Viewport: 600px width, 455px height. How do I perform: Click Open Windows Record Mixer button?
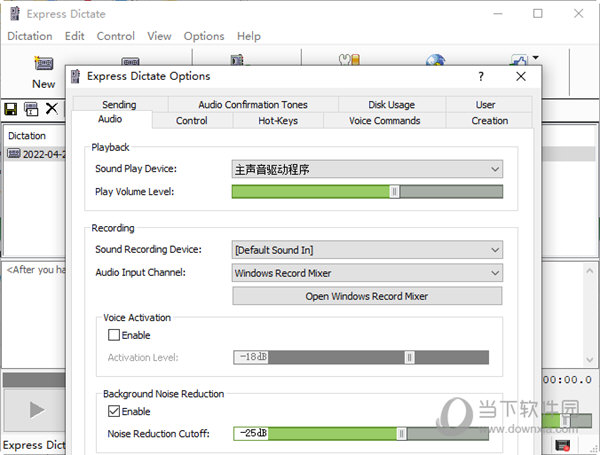[367, 296]
